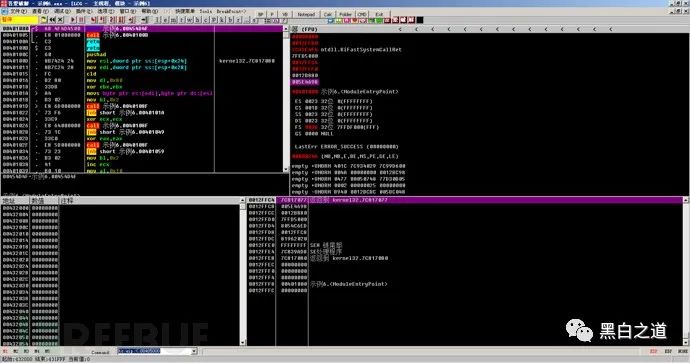690x363 pixels.
Task: Open the Command combo box dropdown arrow
Action: 194,351
